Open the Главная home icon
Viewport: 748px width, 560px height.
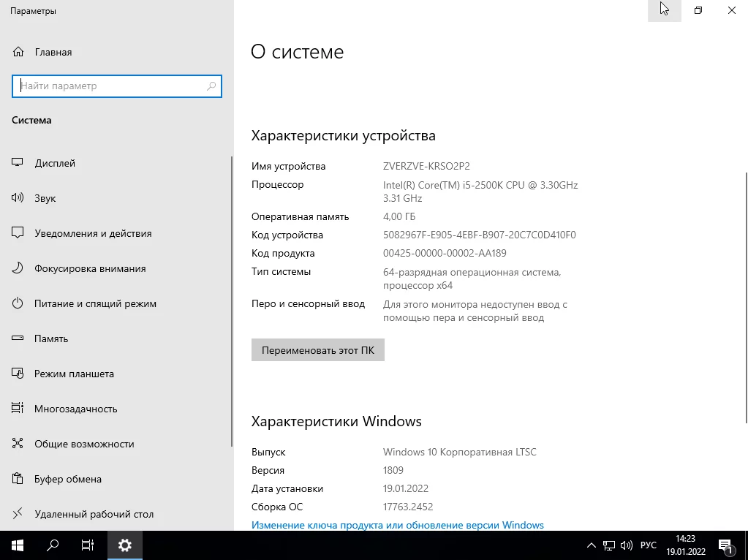18,52
